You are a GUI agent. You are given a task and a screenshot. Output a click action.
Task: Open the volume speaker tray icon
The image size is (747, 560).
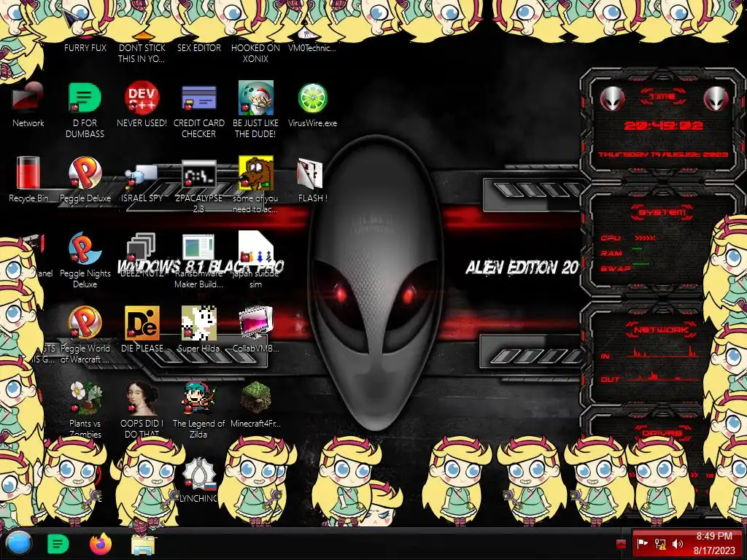tap(678, 543)
